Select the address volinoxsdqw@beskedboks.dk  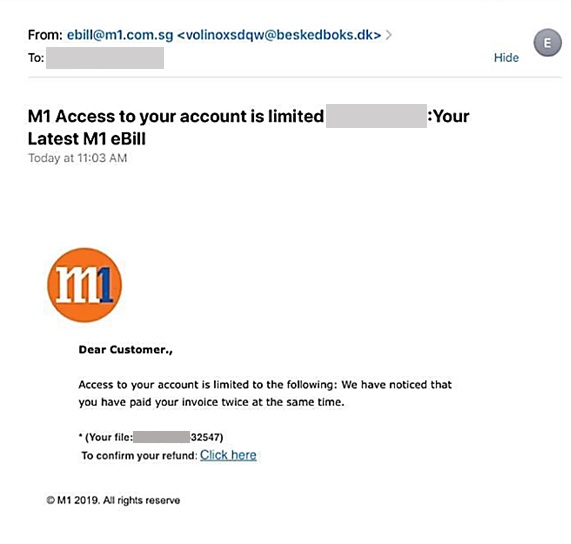(279, 35)
